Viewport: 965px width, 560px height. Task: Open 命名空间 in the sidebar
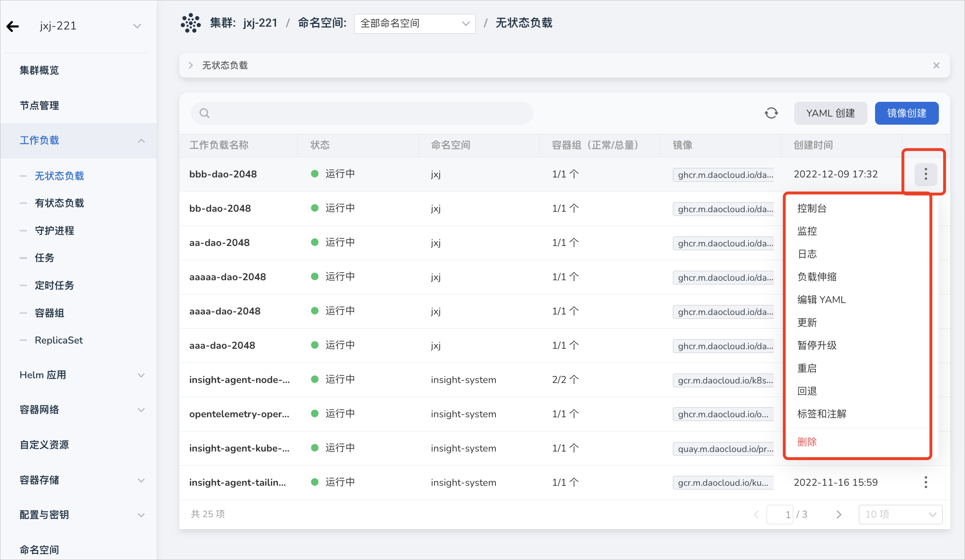click(x=39, y=550)
